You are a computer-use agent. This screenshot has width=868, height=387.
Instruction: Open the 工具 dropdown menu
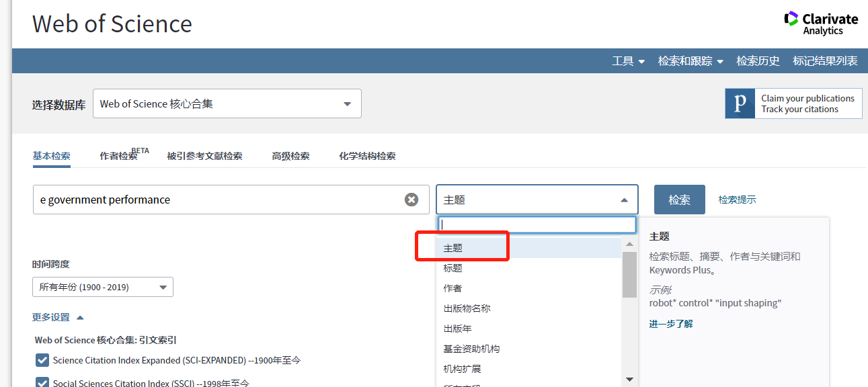point(629,61)
